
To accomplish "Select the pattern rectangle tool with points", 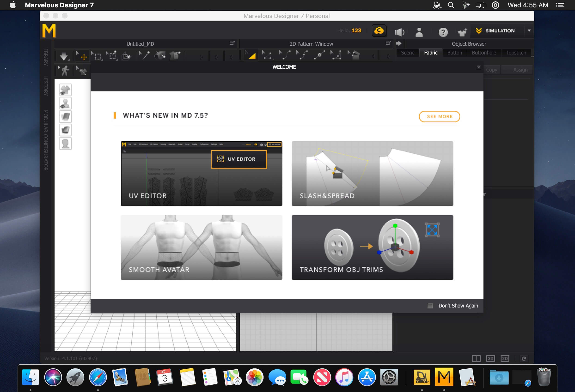I will [x=354, y=55].
